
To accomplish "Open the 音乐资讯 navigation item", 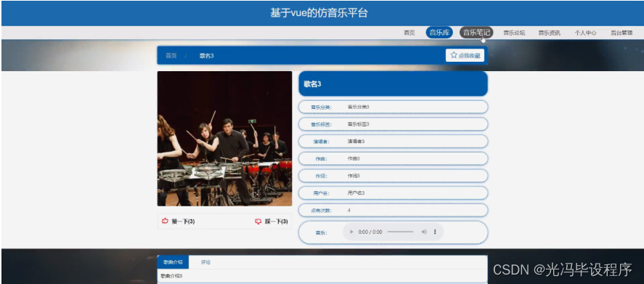I will [550, 33].
